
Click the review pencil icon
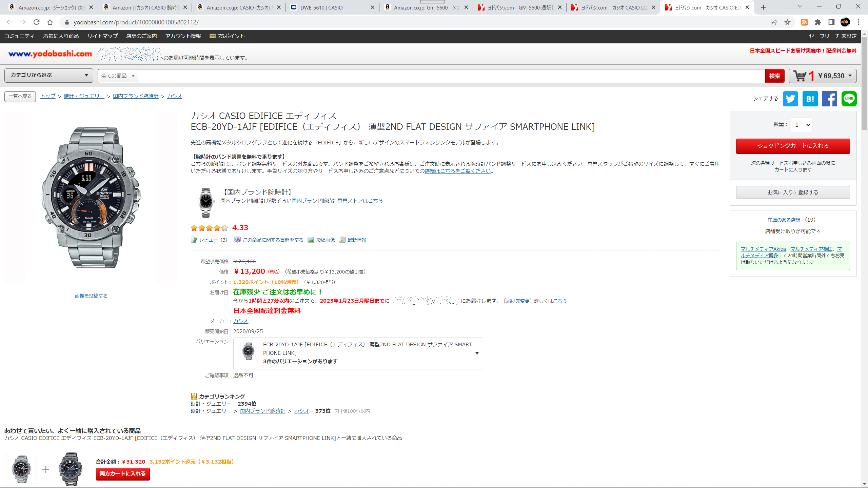[194, 240]
